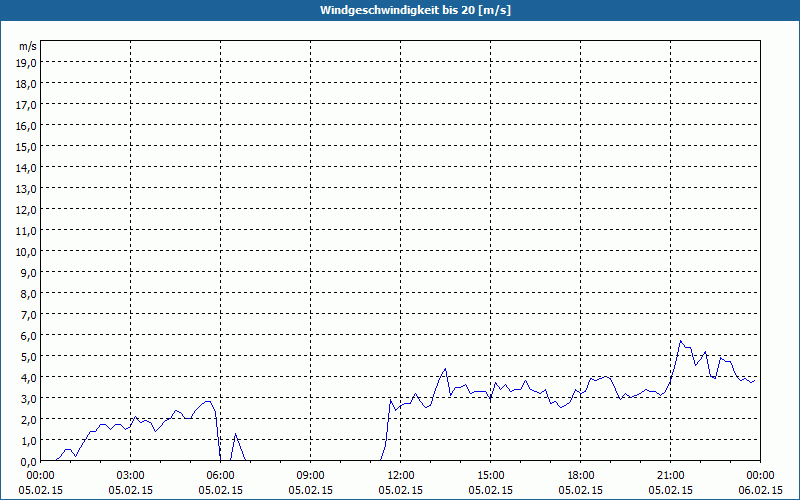Click the 06:00 time label
Viewport: 800px width, 500px height.
[220, 476]
